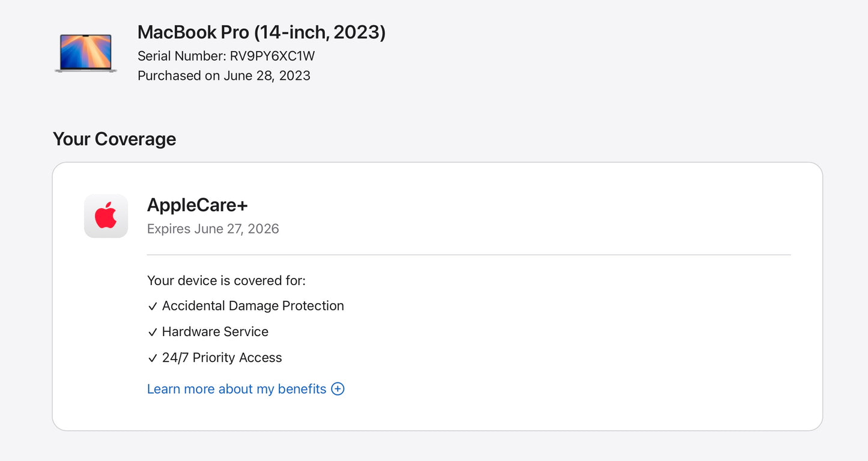
Task: Click the laptop thumbnail at the top left
Action: click(84, 53)
